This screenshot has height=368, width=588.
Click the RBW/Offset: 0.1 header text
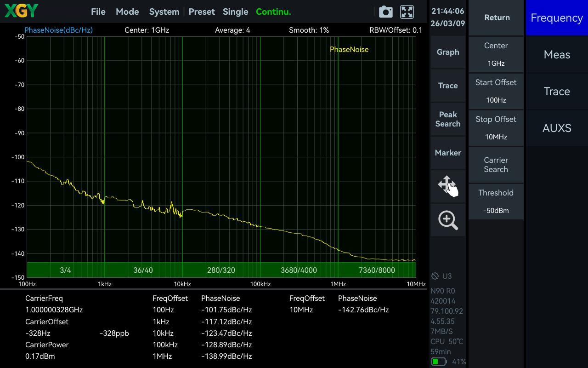pyautogui.click(x=396, y=30)
